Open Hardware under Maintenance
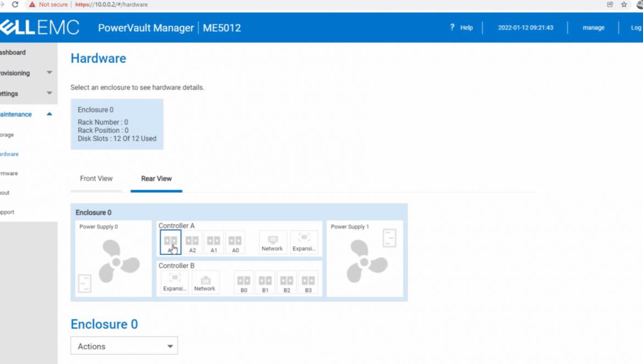 [9, 154]
